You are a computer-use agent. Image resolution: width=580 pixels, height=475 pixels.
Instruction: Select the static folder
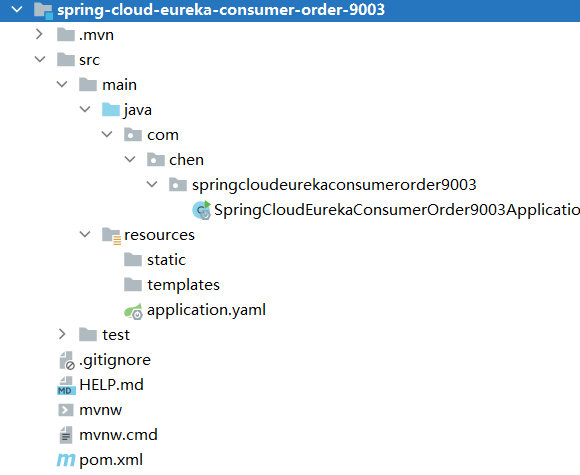(x=155, y=260)
